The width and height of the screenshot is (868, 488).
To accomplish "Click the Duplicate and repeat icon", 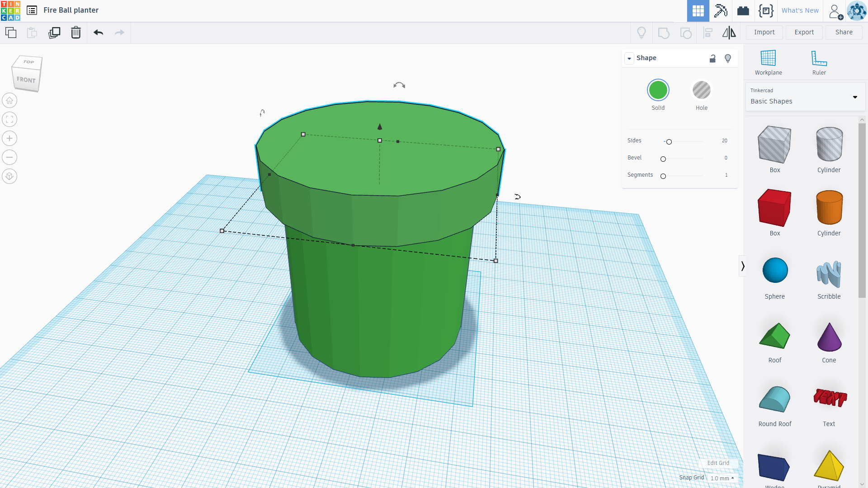I will tap(54, 33).
